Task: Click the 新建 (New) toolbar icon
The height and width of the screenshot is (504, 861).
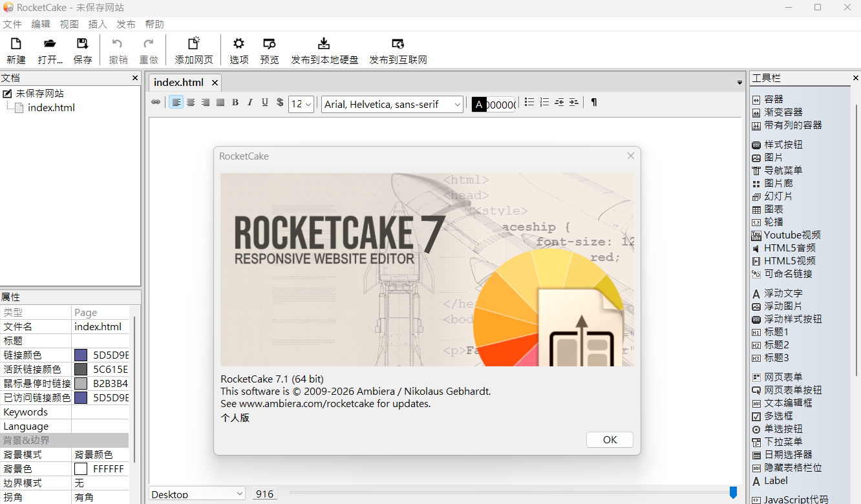Action: click(16, 50)
